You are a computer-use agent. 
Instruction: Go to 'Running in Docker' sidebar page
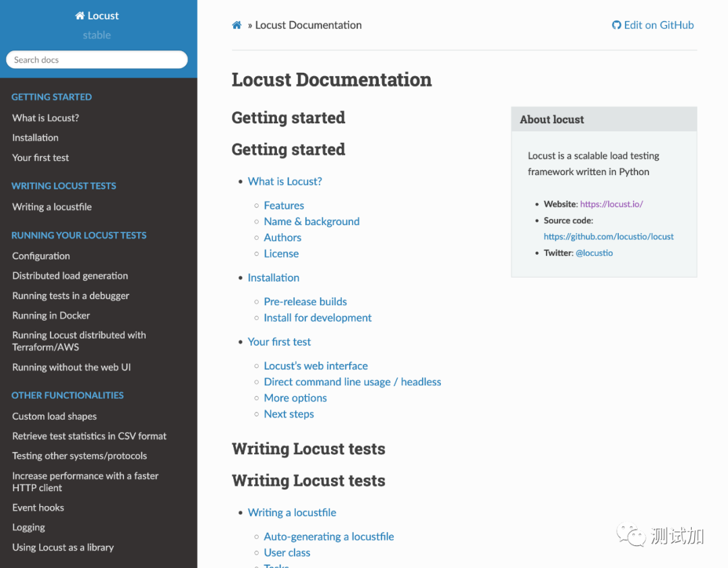click(x=51, y=315)
